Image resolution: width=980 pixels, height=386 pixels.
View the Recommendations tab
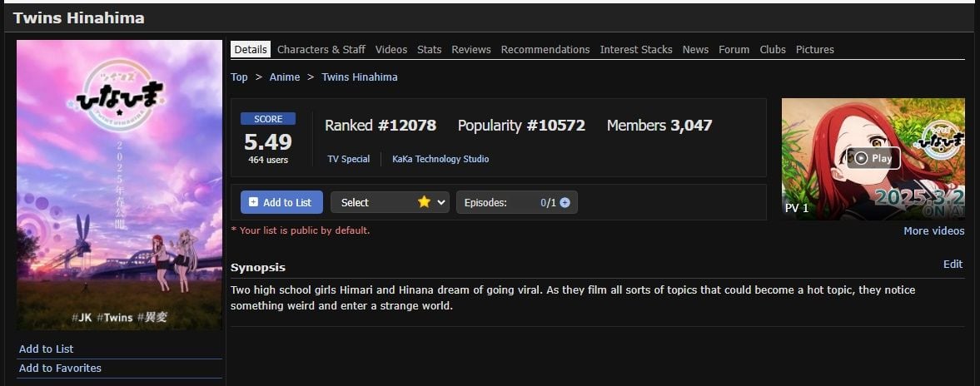[545, 49]
